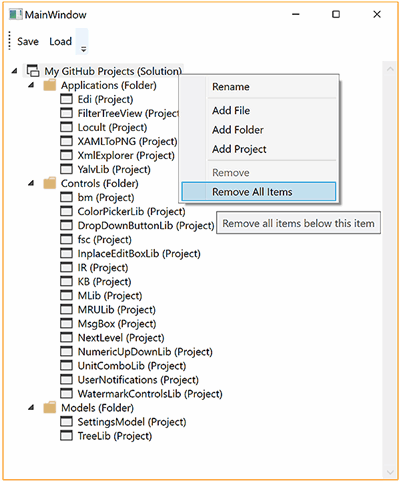
Task: Click the Applications folder icon
Action: [x=50, y=85]
